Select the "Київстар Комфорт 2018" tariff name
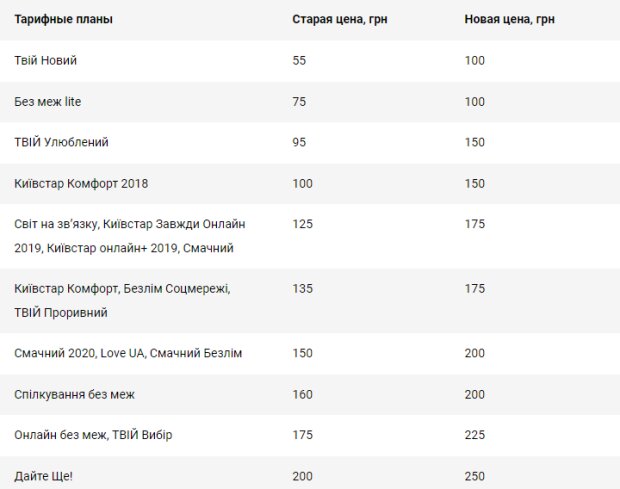The image size is (620, 489). pyautogui.click(x=82, y=184)
